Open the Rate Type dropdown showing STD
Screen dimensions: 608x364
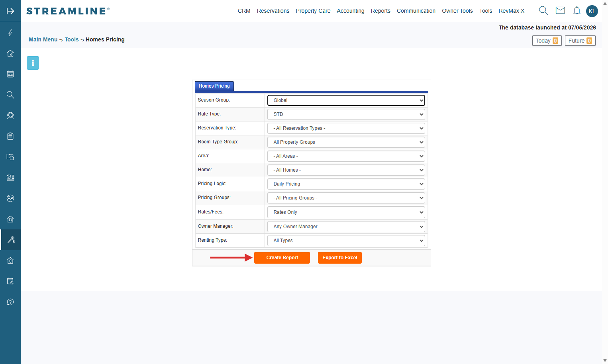[x=346, y=114]
